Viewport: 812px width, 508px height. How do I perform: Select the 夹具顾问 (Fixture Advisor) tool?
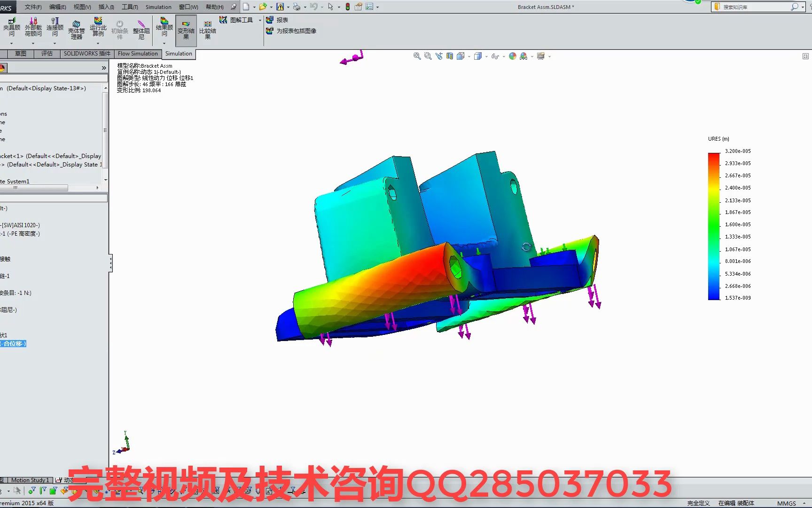pos(12,26)
